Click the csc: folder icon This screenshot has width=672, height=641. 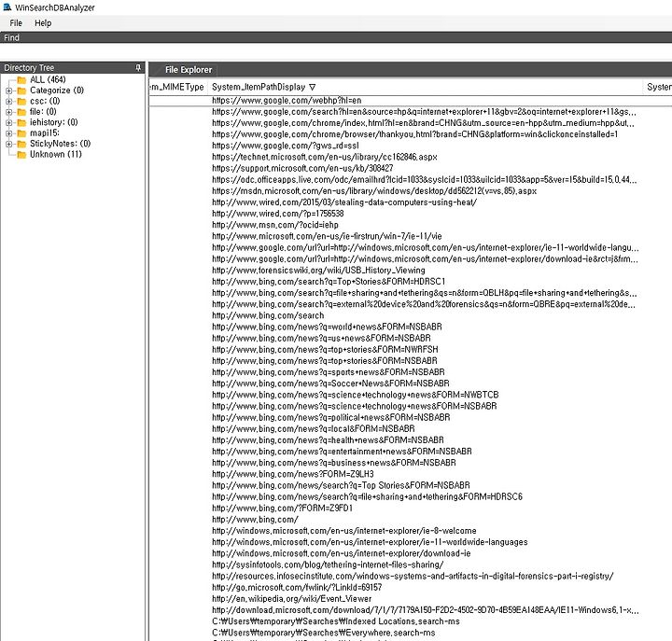coord(21,102)
